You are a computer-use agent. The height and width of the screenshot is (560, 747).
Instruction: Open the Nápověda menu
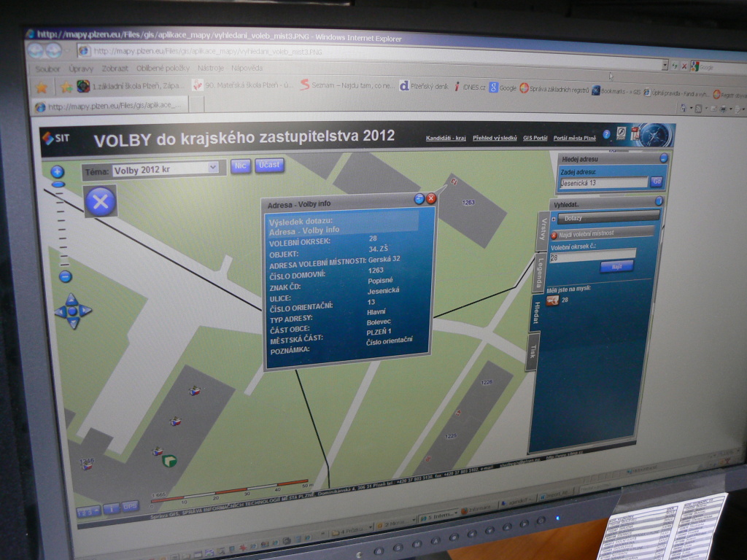tap(247, 68)
